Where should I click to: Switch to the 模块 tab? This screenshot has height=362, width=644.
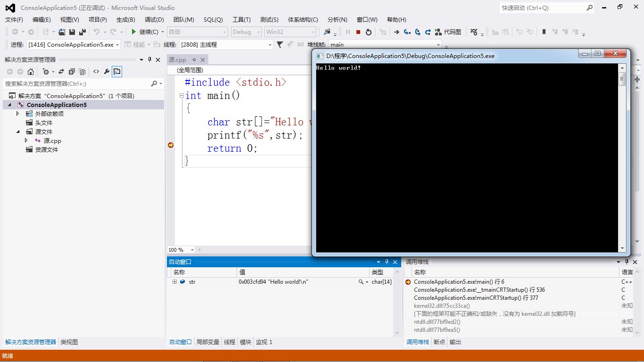246,342
